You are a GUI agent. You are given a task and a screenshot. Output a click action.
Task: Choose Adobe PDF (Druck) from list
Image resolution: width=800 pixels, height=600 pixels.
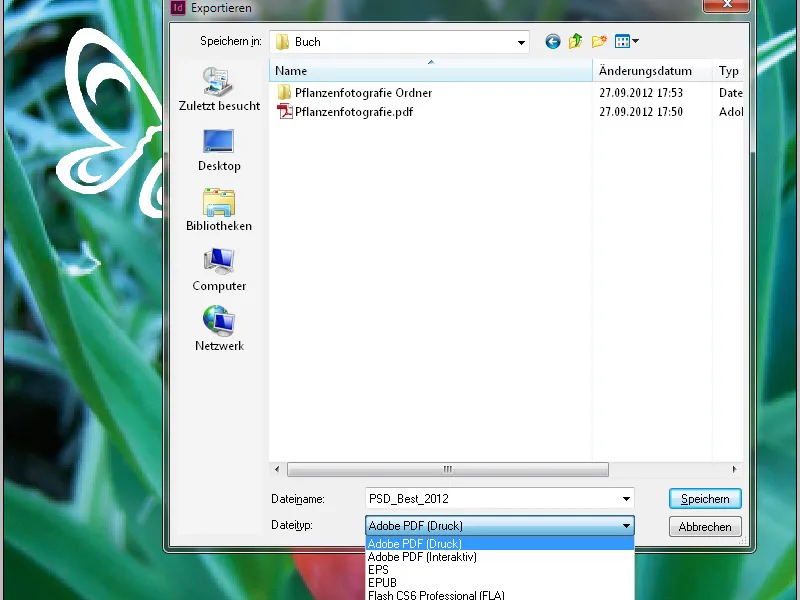(x=499, y=544)
